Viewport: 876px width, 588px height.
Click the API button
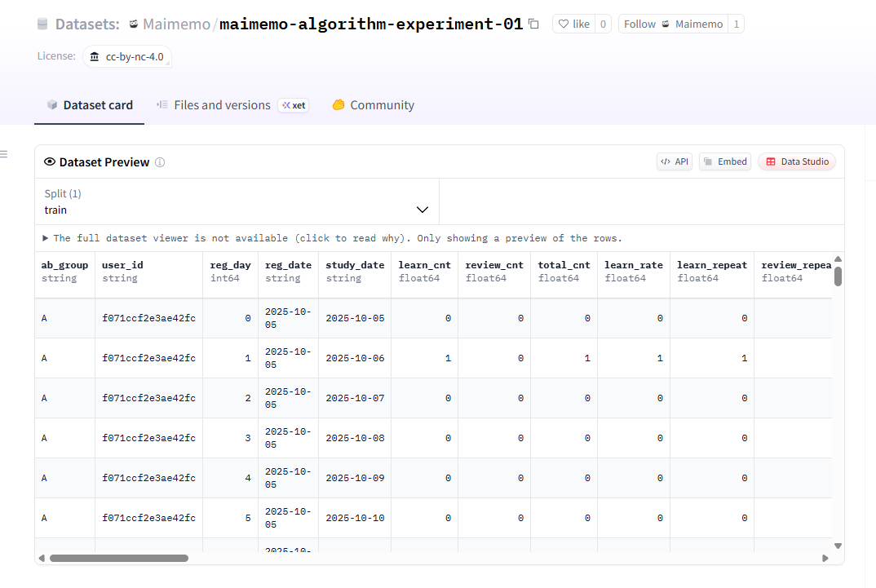point(675,161)
